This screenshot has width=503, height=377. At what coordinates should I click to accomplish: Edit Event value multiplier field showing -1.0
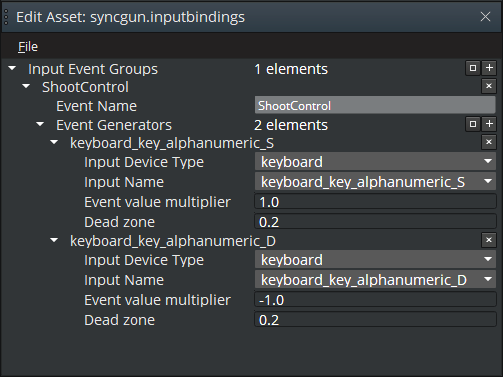coord(375,300)
